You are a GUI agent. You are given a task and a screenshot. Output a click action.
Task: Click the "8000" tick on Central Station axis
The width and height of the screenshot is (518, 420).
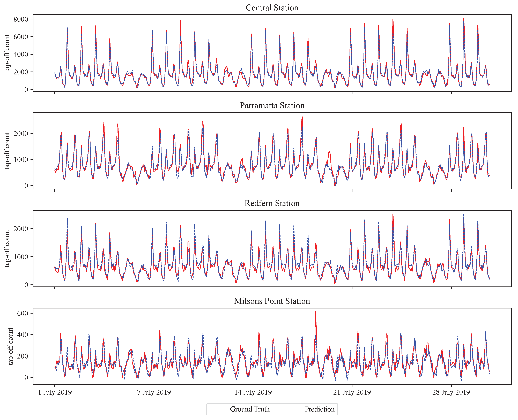pos(21,19)
